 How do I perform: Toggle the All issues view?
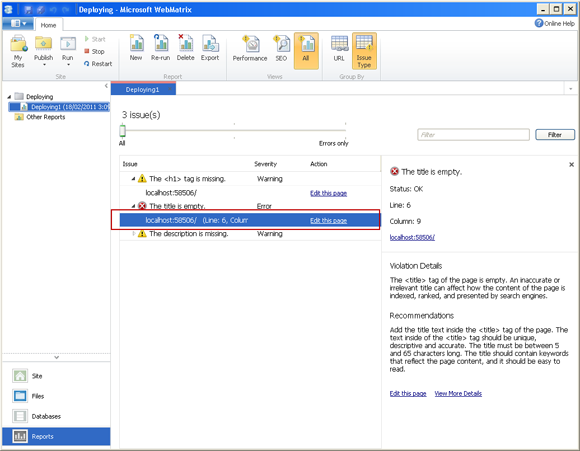tap(306, 51)
